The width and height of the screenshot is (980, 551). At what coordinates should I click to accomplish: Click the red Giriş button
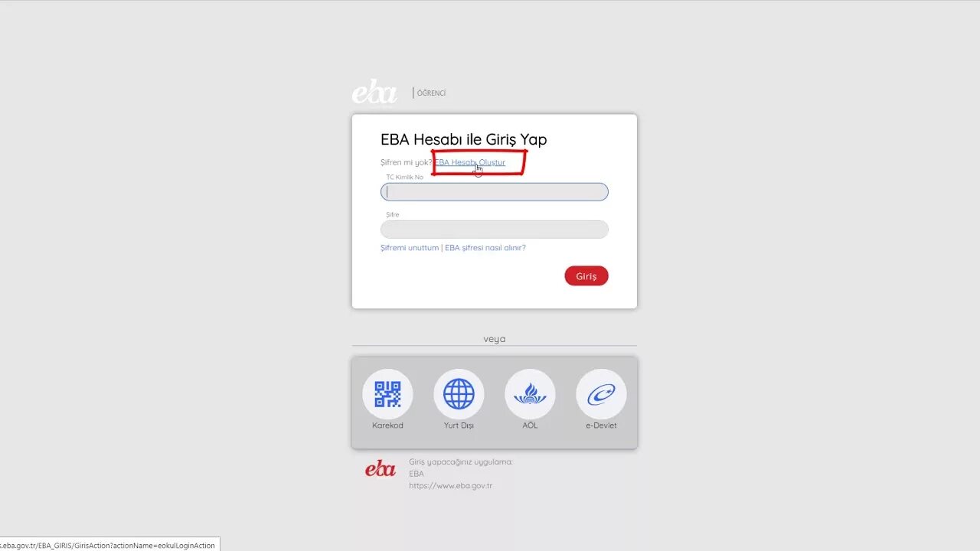[x=586, y=276]
